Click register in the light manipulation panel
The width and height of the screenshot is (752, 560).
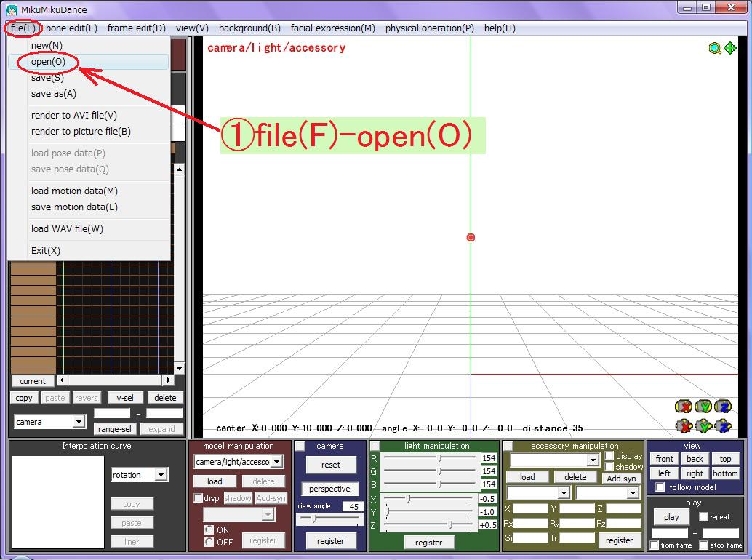[429, 543]
